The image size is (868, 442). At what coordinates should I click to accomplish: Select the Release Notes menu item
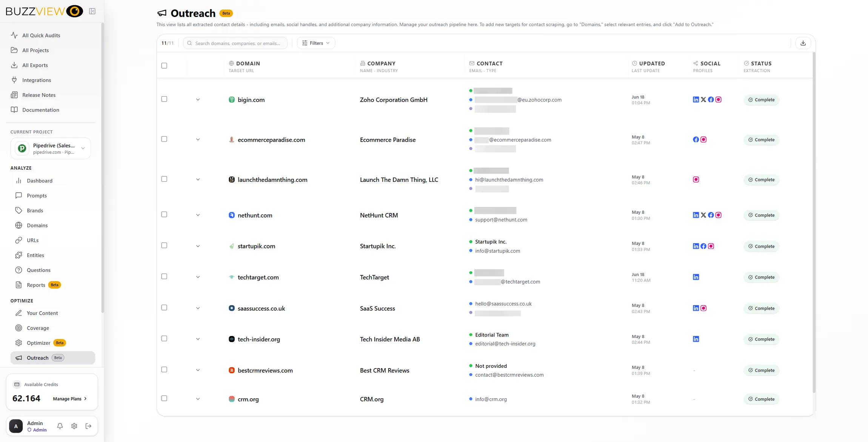coord(38,95)
